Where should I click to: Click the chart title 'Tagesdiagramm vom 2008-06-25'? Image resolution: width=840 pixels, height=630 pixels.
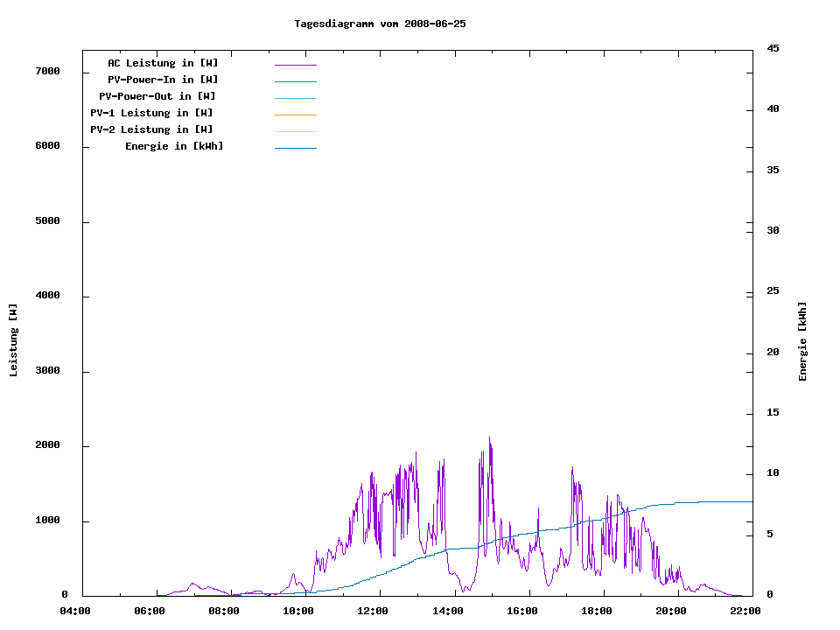click(x=380, y=24)
